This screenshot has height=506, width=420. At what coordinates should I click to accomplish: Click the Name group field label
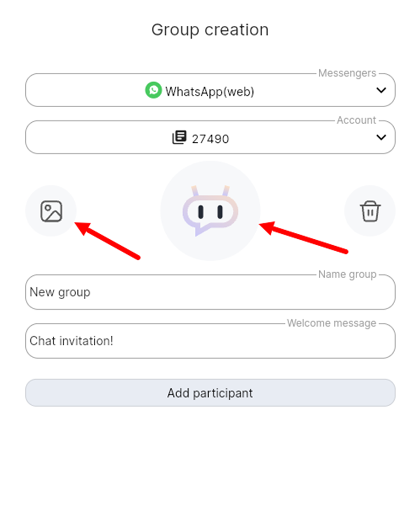coord(347,275)
